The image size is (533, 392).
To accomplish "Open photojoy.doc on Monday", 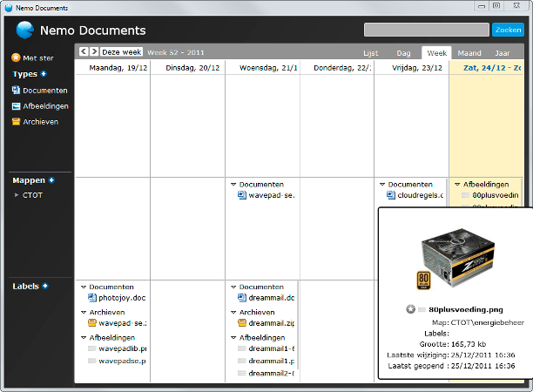I will (x=122, y=298).
